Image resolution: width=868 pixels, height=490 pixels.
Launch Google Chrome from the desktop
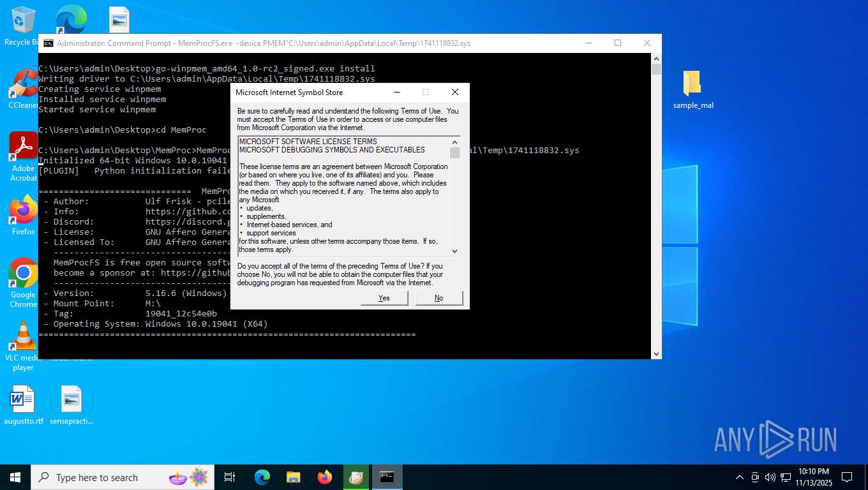[x=23, y=283]
